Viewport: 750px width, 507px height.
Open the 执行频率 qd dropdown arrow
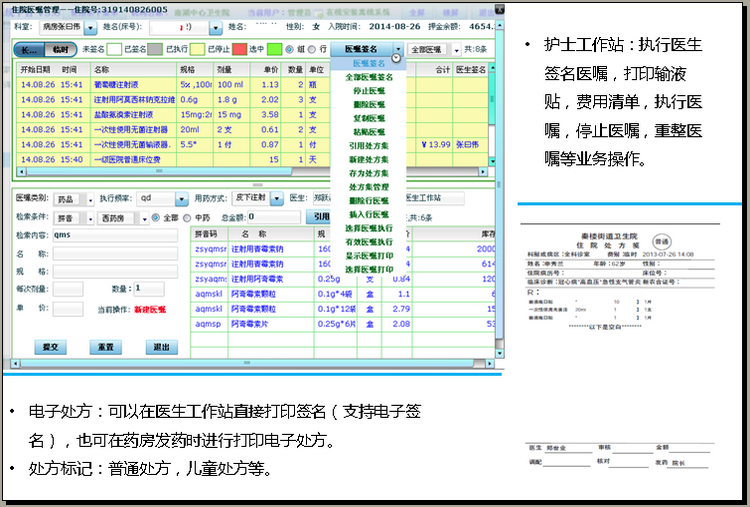click(x=181, y=199)
